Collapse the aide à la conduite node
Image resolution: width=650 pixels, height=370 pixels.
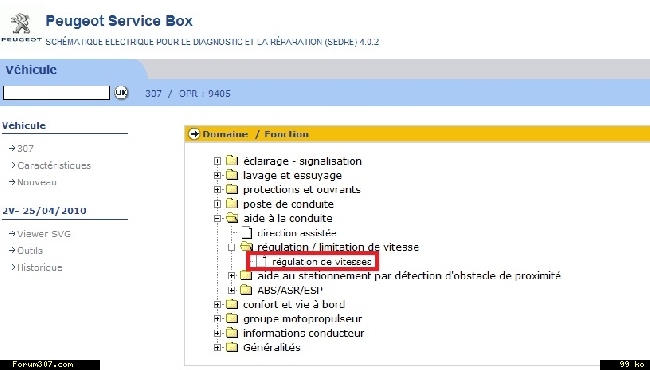[217, 218]
